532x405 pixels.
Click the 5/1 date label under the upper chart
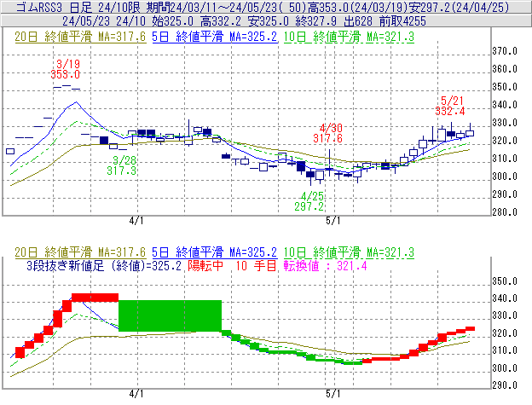click(x=332, y=221)
